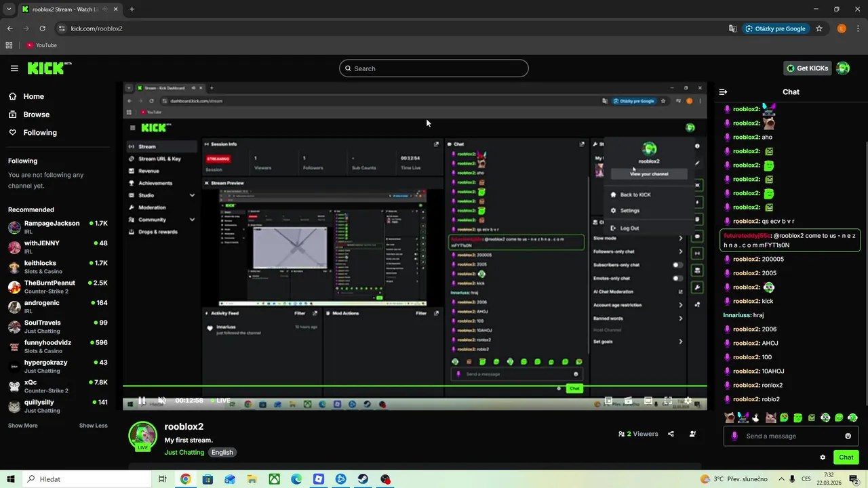
Task: Open the funnyhoodvidz recommended channel
Action: 58,346
